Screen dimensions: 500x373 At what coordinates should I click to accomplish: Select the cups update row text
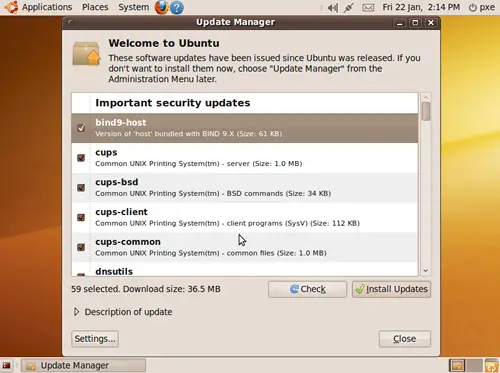199,158
